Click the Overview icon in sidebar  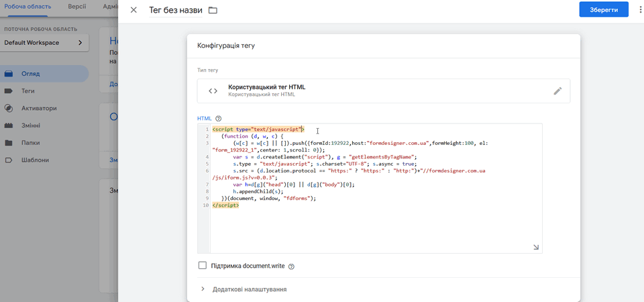9,73
